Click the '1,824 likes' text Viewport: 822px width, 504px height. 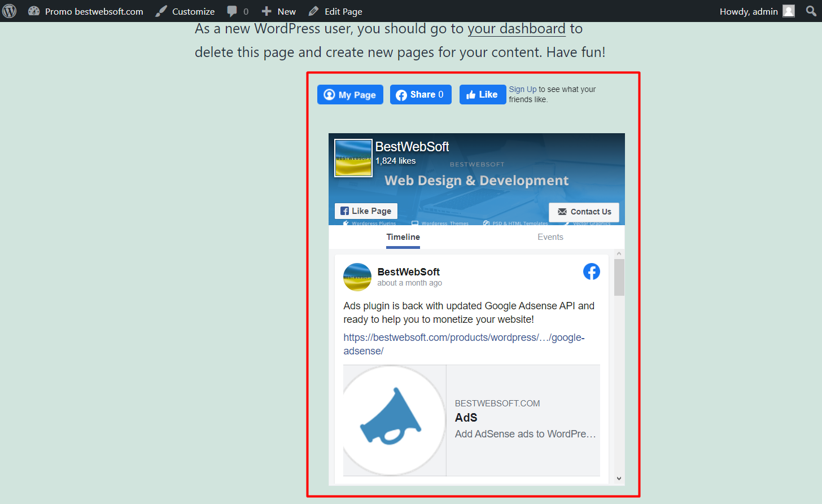coord(396,161)
